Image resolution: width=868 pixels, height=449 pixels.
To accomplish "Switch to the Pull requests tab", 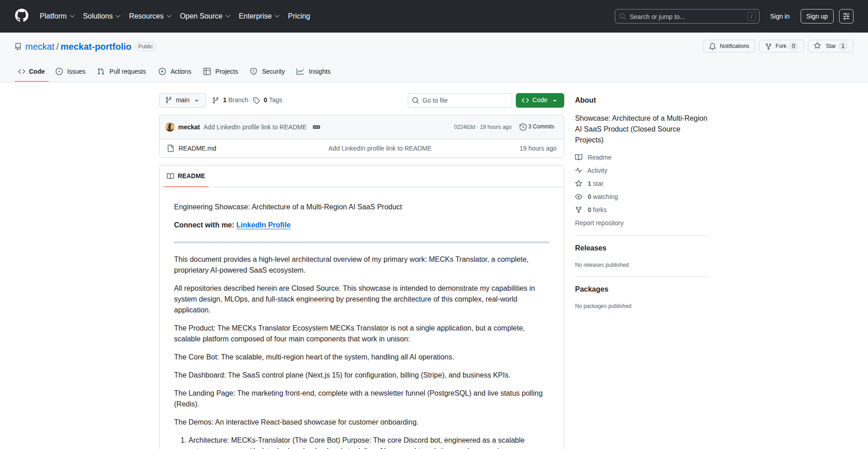I will [122, 71].
